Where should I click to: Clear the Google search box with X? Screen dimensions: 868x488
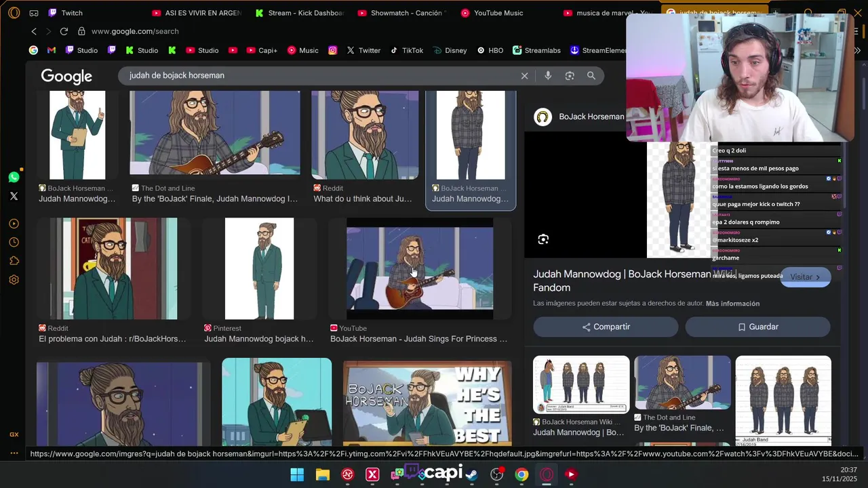(524, 76)
